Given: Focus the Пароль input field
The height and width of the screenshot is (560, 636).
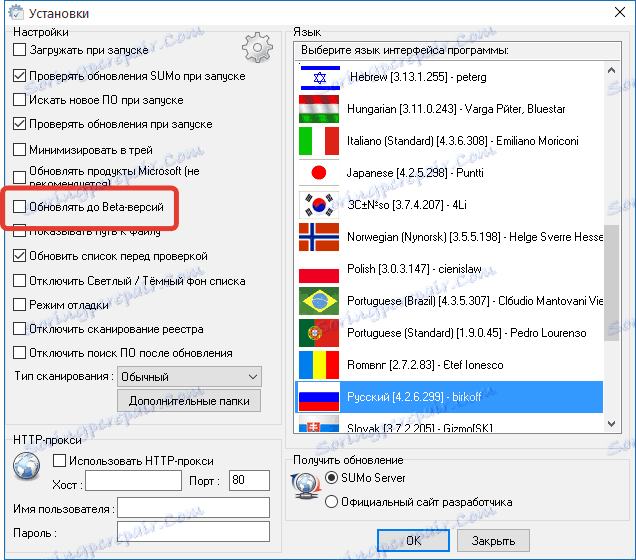Looking at the screenshot, I should tap(193, 532).
